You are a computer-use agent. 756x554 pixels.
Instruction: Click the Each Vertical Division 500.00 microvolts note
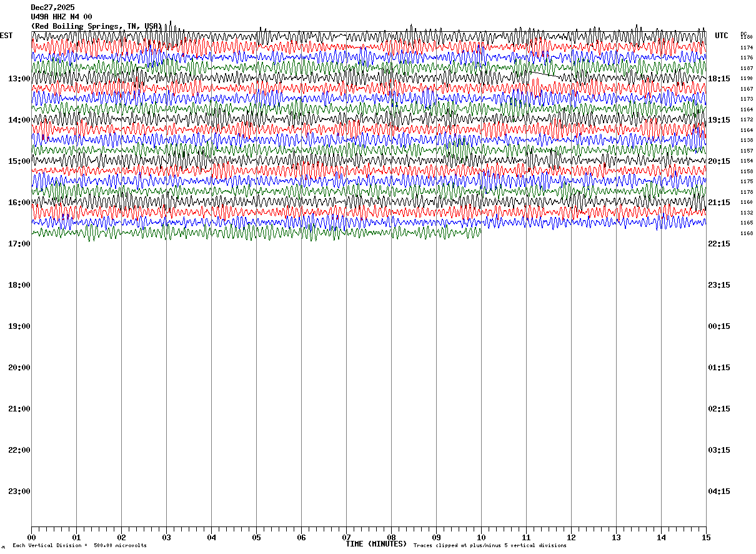[x=79, y=546]
